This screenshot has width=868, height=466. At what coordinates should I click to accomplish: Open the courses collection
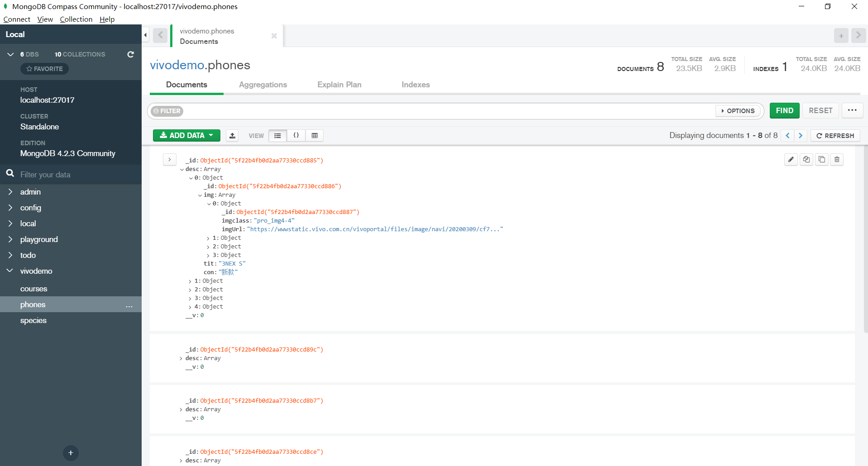(x=33, y=289)
